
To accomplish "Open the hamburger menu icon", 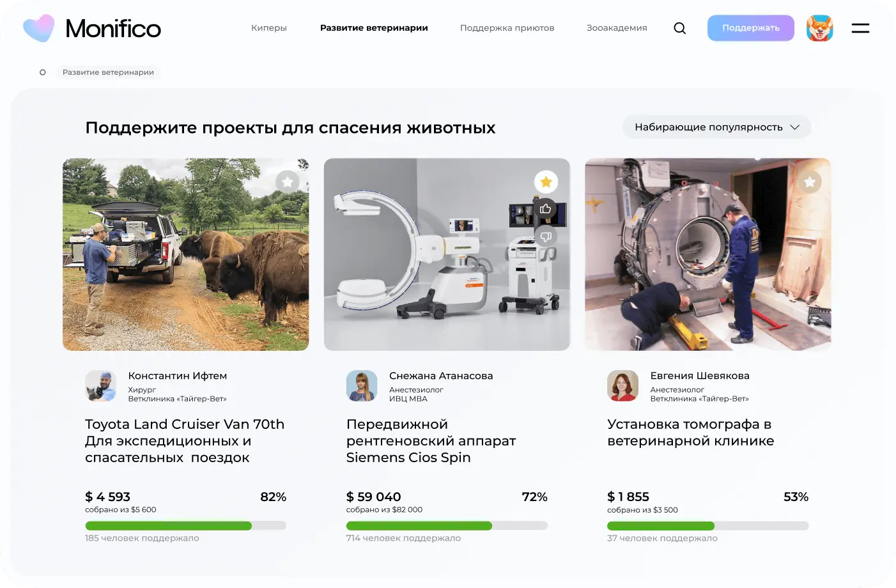I will tap(860, 28).
